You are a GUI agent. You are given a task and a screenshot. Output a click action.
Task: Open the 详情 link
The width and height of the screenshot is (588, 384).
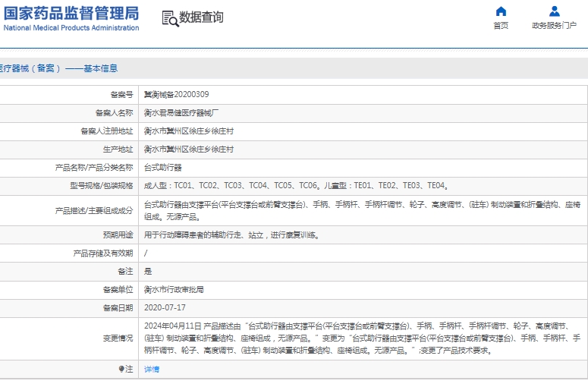click(x=152, y=370)
